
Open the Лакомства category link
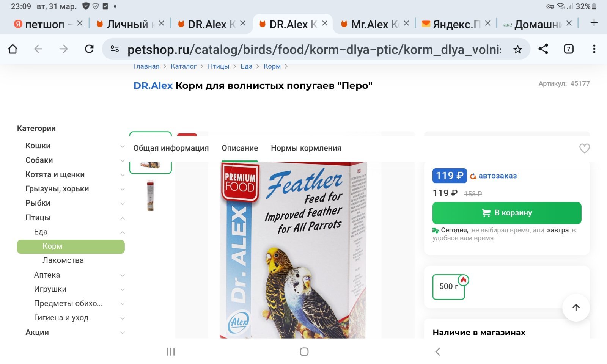pos(63,260)
